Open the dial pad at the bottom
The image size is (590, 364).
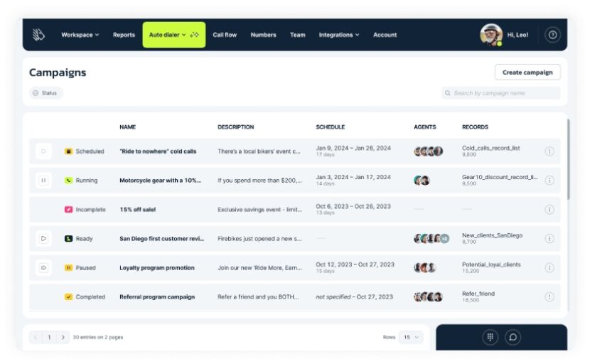pos(490,337)
